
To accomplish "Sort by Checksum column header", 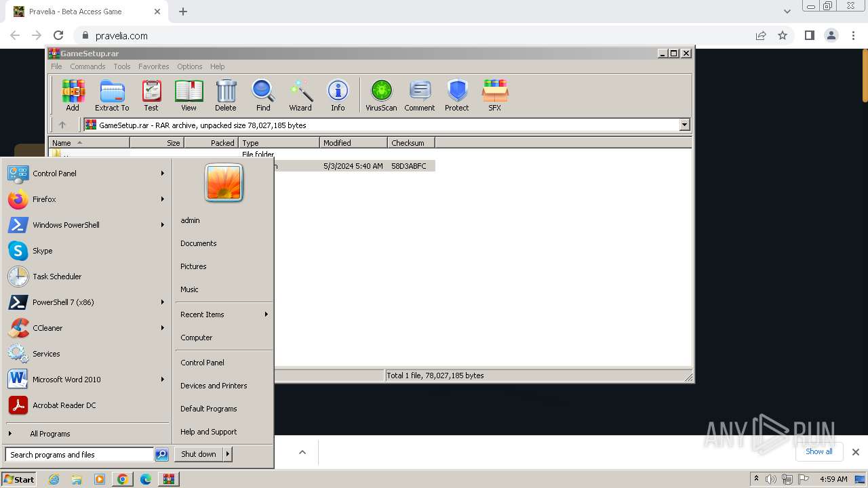I will pyautogui.click(x=412, y=143).
